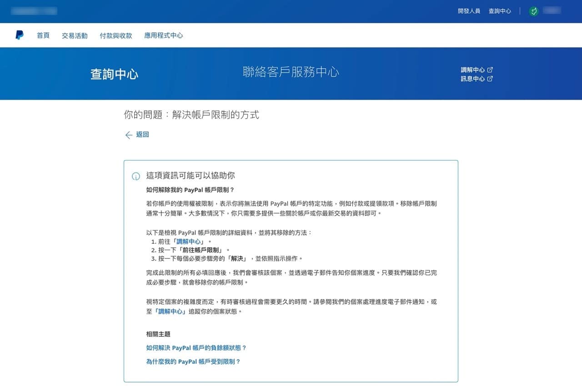Screen dimensions: 582x392
Task: Click the 返回 back link
Action: [x=142, y=135]
